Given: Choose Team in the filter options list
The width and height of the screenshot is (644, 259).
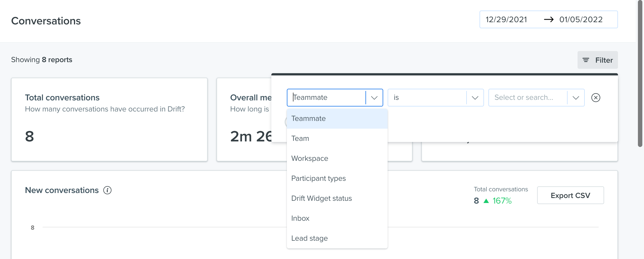Looking at the screenshot, I should [337, 138].
